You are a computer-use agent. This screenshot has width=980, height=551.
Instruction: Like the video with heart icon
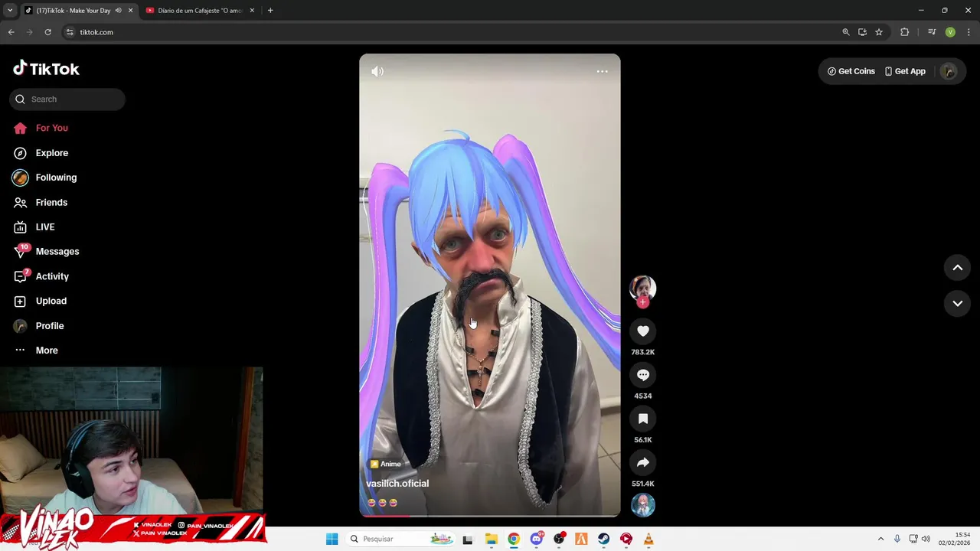pos(643,331)
